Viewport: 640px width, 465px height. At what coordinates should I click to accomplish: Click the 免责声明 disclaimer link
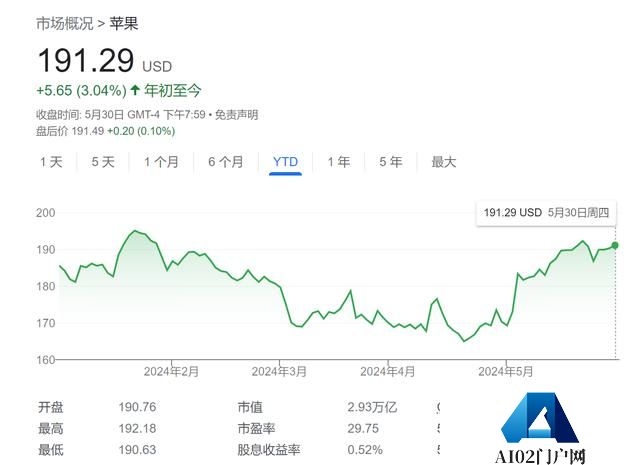pyautogui.click(x=236, y=115)
